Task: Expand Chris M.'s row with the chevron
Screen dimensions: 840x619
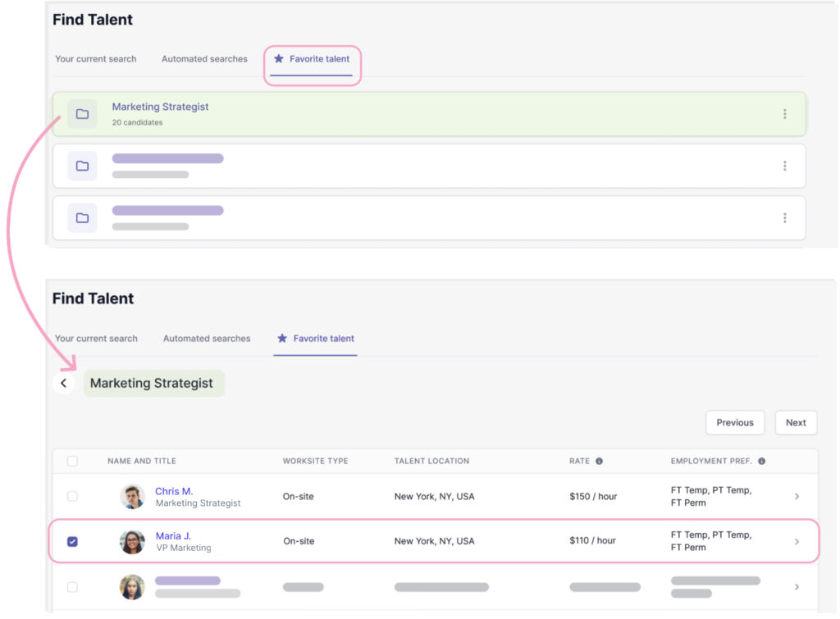Action: click(797, 496)
